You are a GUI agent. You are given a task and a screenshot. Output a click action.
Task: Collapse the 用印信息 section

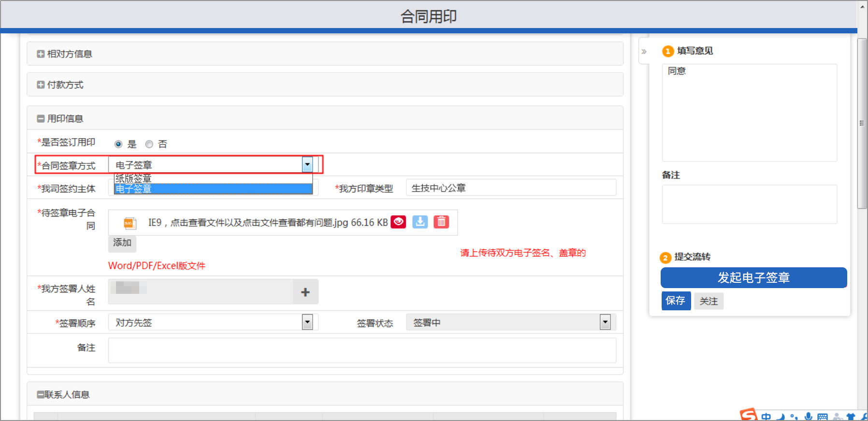41,119
